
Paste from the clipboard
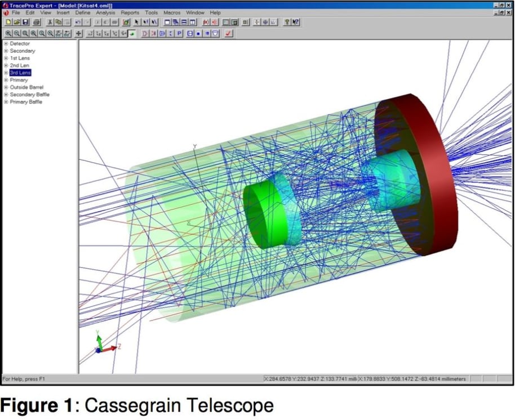(65, 23)
